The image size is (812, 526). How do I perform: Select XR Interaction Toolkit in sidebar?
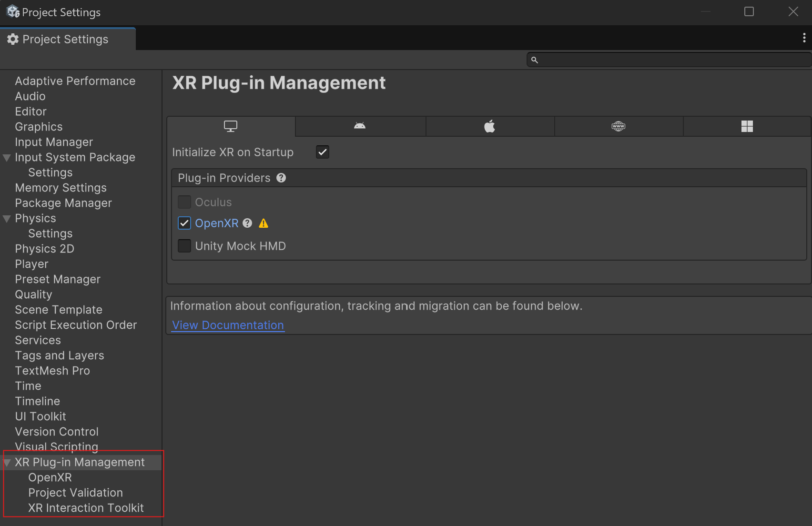[x=86, y=508]
